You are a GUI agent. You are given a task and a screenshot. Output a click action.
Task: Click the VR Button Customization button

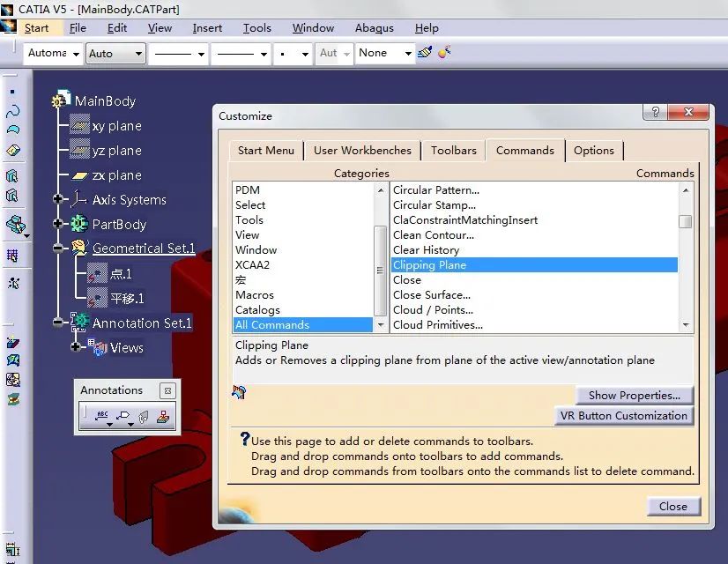point(623,415)
